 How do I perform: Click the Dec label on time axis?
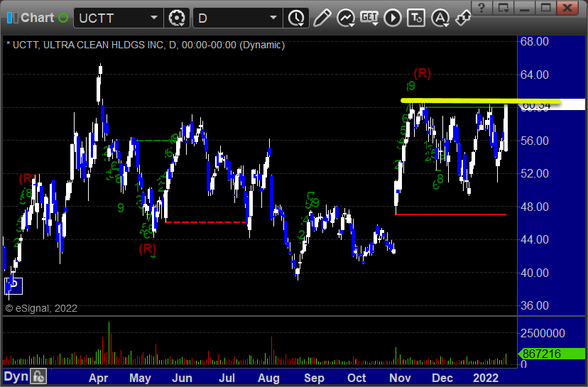(x=442, y=378)
